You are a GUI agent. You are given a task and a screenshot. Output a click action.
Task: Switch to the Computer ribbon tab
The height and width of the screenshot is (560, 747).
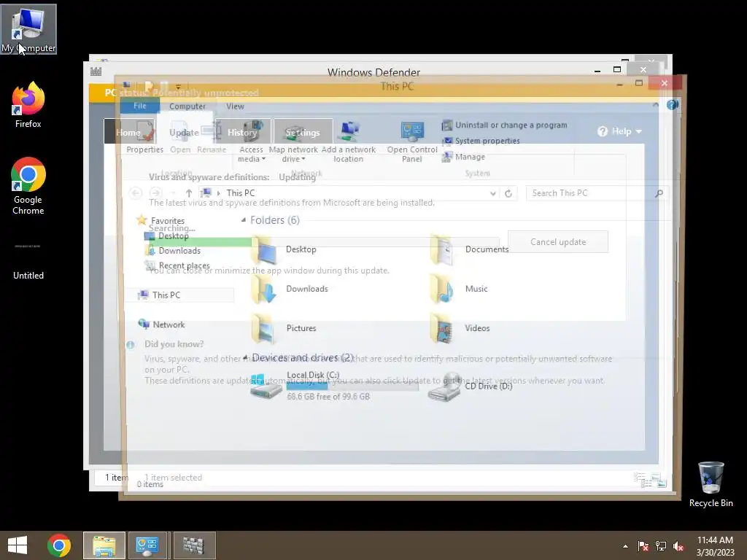pyautogui.click(x=187, y=106)
